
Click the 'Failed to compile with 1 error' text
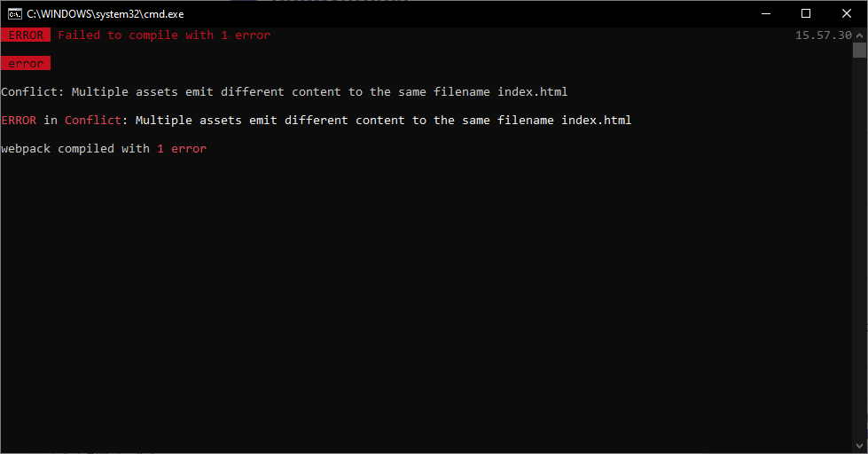point(164,35)
